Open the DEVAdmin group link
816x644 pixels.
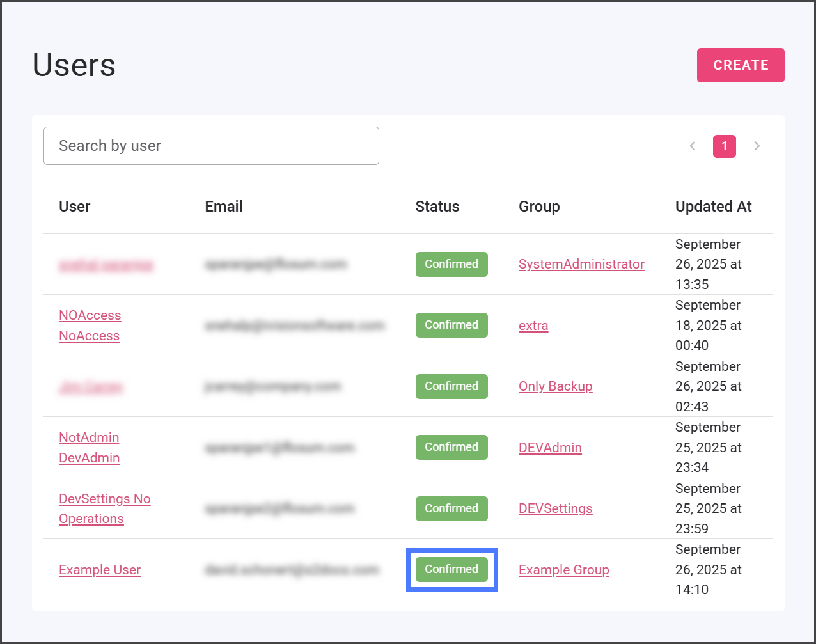[550, 448]
